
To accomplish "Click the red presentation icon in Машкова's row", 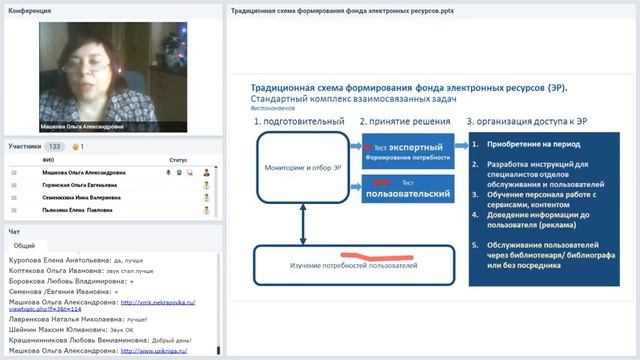I will tap(190, 173).
